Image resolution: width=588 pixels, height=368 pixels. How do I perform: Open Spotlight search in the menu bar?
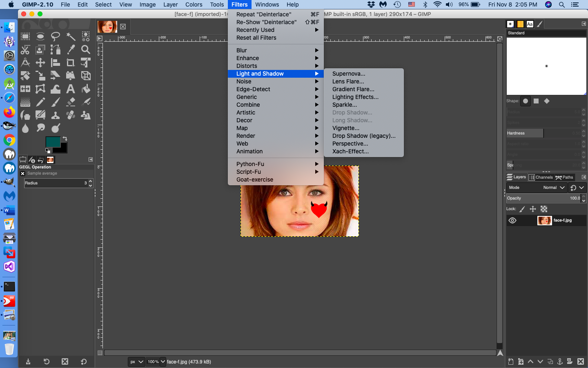pos(562,4)
